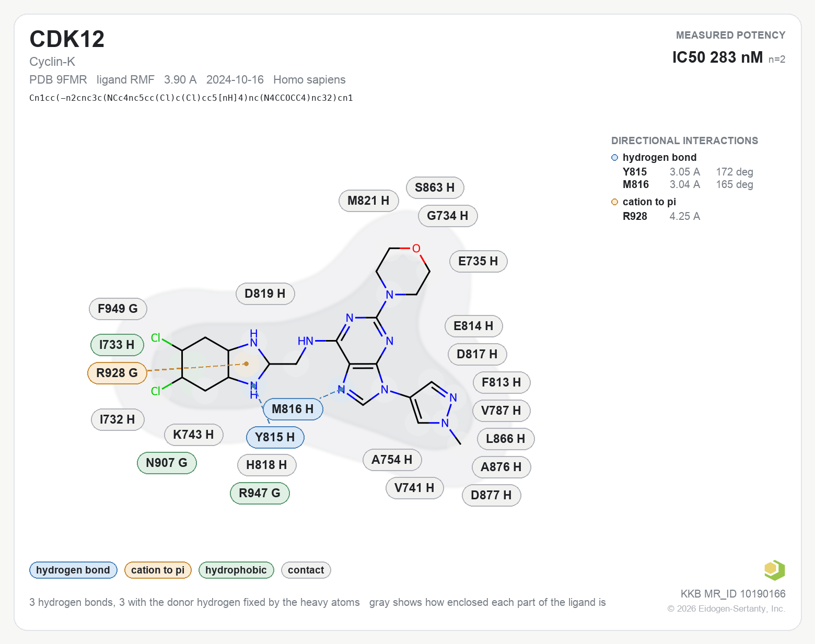Click the Y815 H residue label
Screen dimensions: 815x644
tap(275, 437)
